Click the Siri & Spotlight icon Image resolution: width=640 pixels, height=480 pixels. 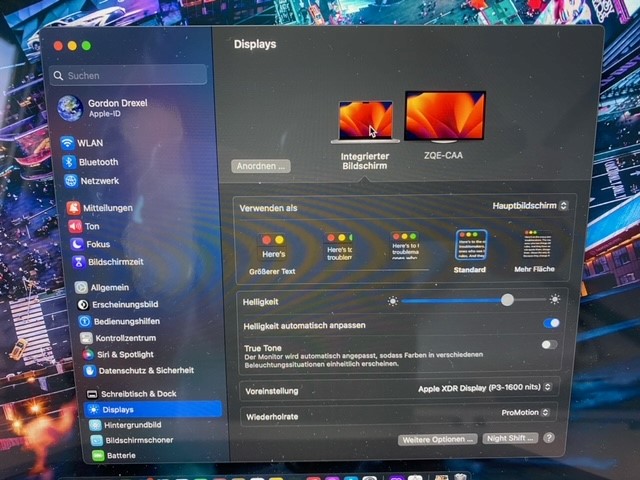click(88, 354)
